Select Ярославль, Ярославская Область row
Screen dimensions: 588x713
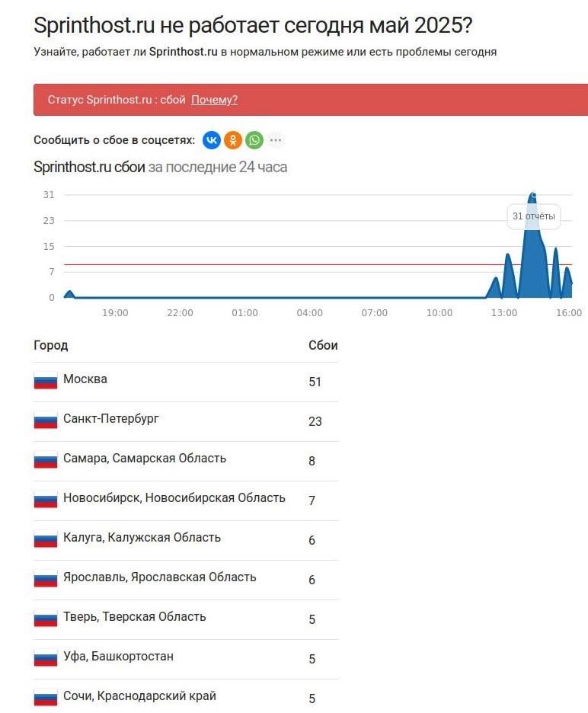point(186,580)
